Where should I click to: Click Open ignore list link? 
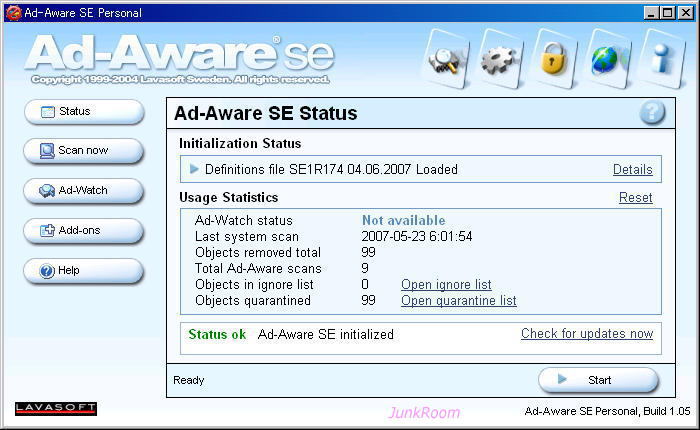pyautogui.click(x=446, y=284)
